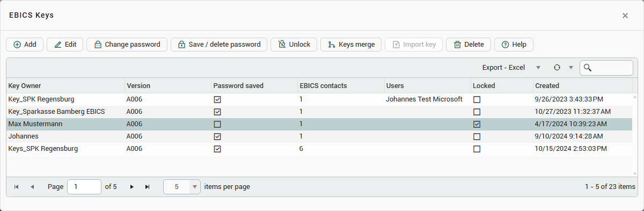
Task: Click the table scrollbar down arrow
Action: [635, 173]
